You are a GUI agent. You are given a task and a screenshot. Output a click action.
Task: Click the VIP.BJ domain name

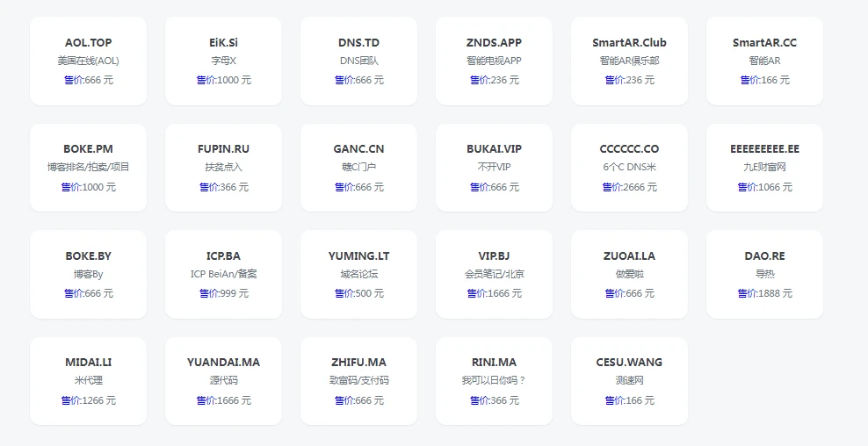(494, 256)
